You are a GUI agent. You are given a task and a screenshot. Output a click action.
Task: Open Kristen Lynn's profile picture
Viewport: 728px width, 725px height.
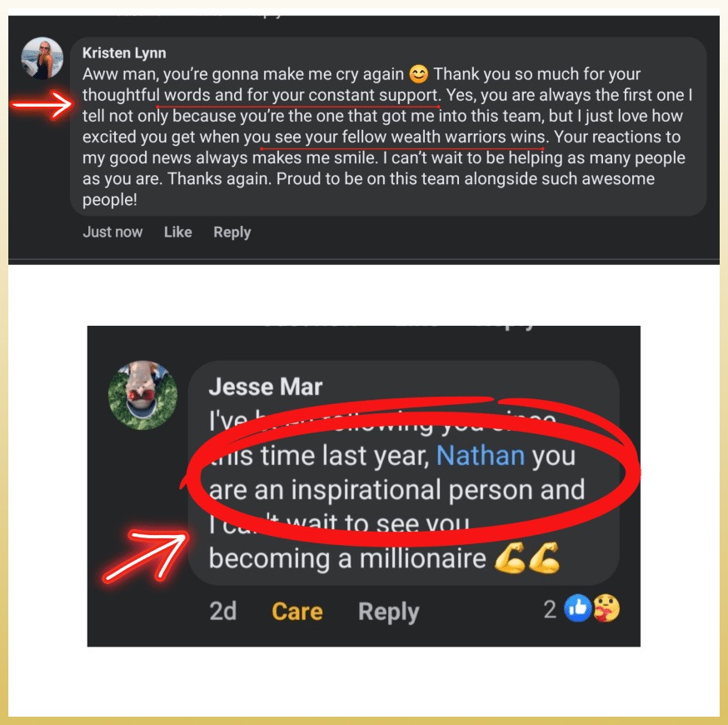coord(42,58)
